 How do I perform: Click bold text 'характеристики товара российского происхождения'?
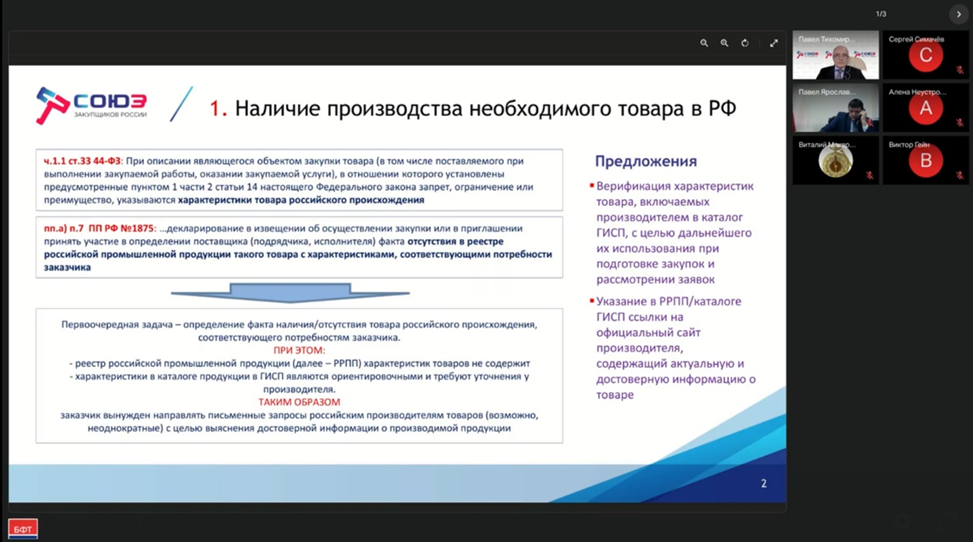301,200
